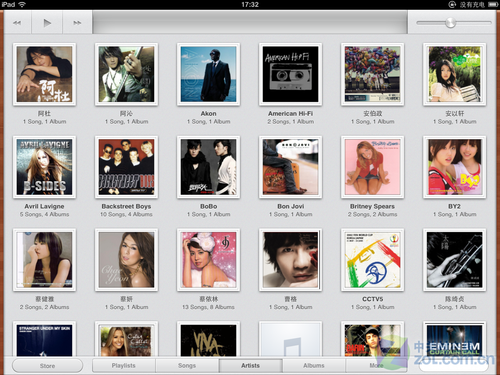500x375 pixels.
Task: Open the Store button
Action: [47, 366]
